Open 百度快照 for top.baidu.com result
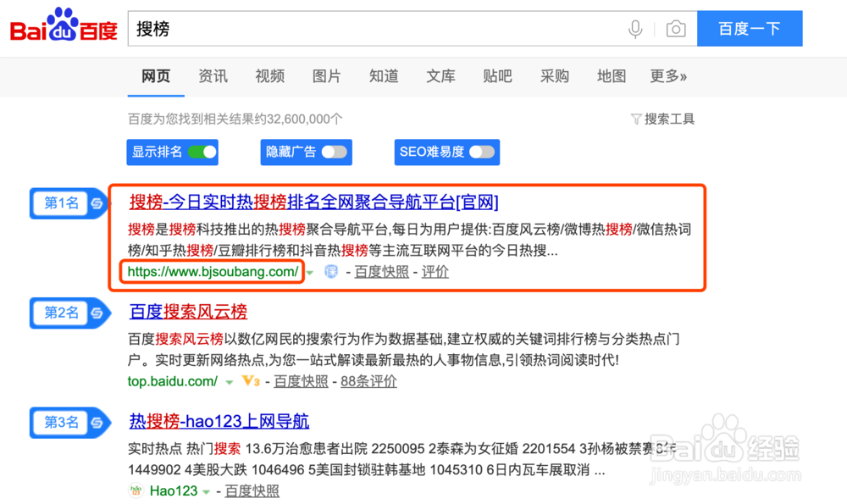Screen dimensions: 847x504 [x=301, y=381]
